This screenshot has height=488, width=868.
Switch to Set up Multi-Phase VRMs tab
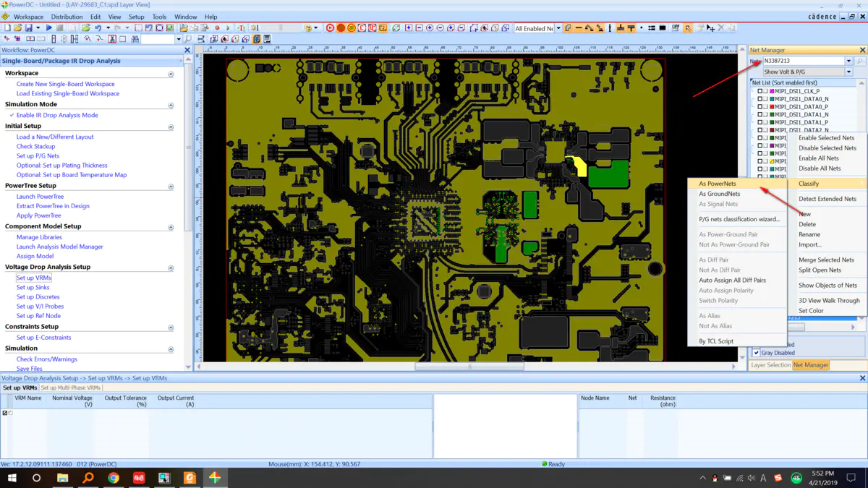pos(70,388)
